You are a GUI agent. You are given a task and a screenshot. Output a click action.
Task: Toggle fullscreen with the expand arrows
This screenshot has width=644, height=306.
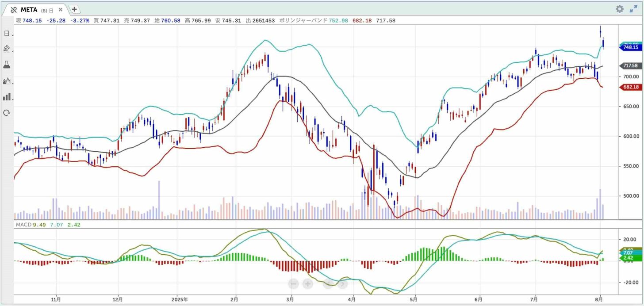point(633,9)
